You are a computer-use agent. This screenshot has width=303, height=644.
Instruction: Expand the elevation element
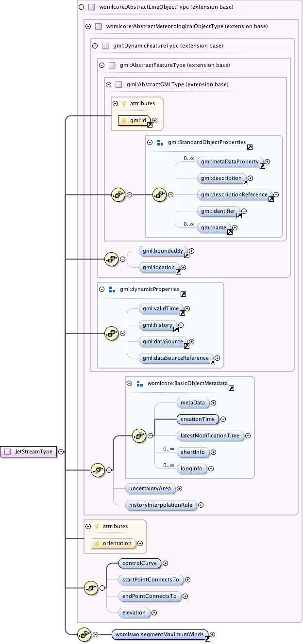point(154,613)
